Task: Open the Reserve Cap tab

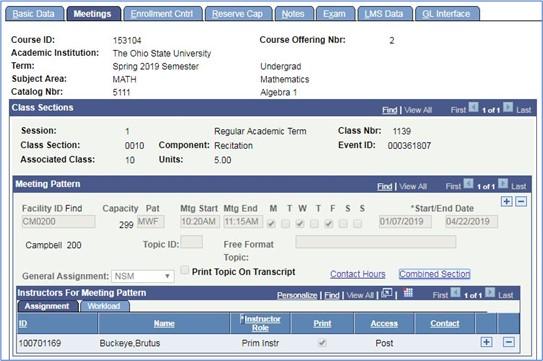Action: click(238, 14)
